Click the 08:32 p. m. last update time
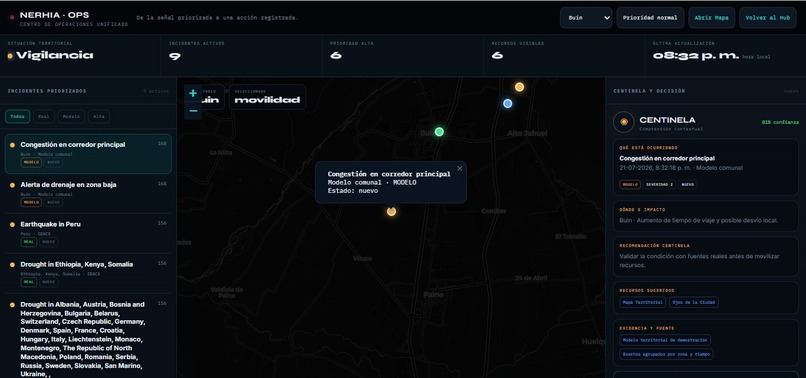 [x=695, y=56]
